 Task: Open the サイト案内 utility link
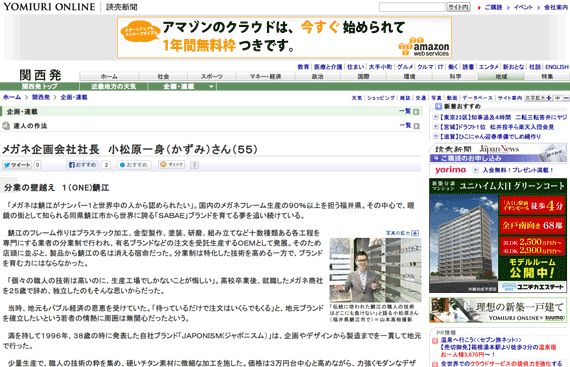pyautogui.click(x=510, y=98)
